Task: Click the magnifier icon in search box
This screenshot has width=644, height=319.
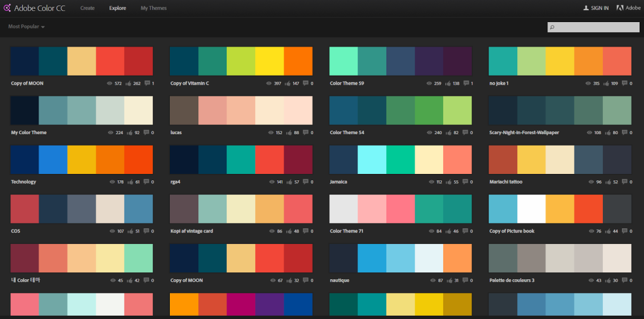Action: 552,27
